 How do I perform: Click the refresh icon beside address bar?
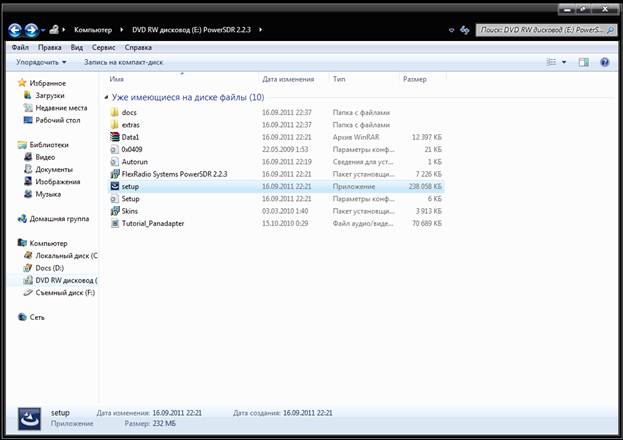(x=464, y=30)
